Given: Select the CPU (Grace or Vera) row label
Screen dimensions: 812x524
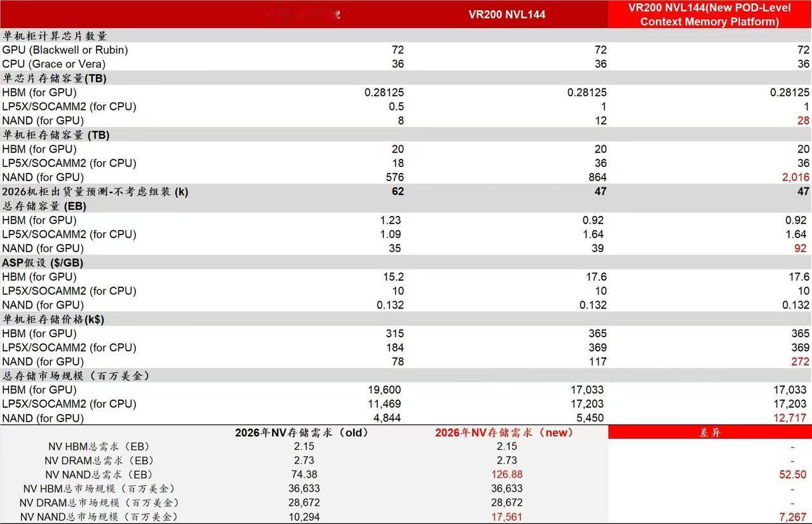Looking at the screenshot, I should coord(54,64).
